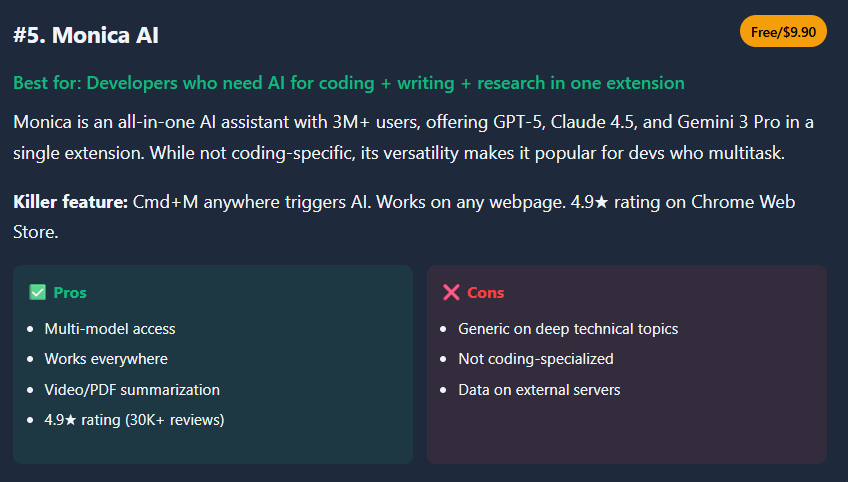Click the 'Multi-model access' pro item
The height and width of the screenshot is (482, 848).
point(110,329)
